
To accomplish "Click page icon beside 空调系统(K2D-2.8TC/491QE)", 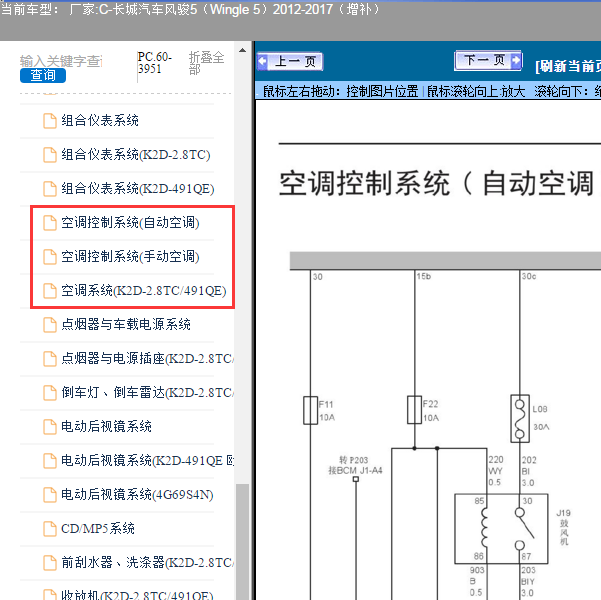I will pyautogui.click(x=49, y=291).
